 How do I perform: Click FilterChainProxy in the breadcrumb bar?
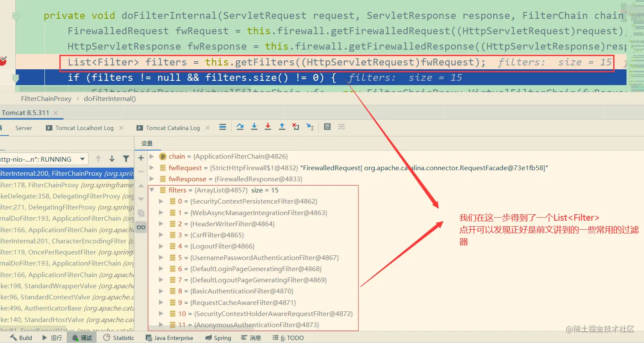46,99
